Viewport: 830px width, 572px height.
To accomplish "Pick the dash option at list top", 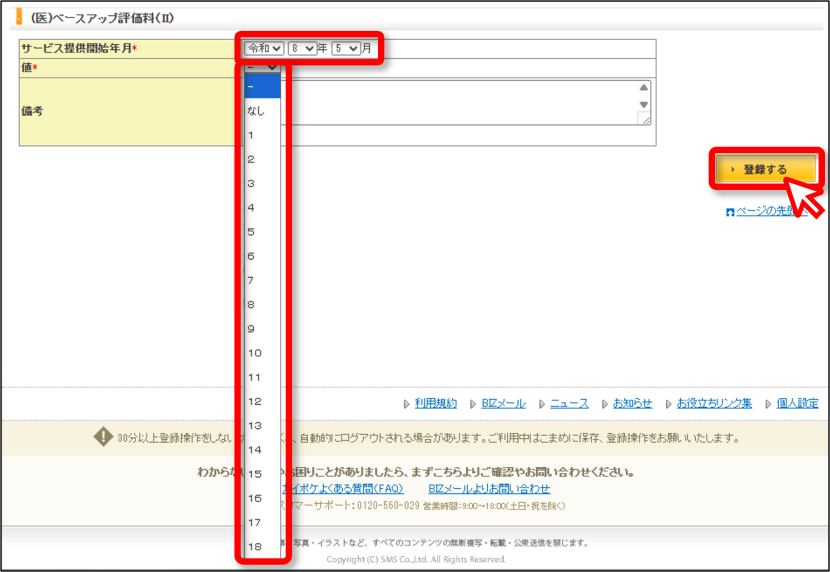I will 262,86.
